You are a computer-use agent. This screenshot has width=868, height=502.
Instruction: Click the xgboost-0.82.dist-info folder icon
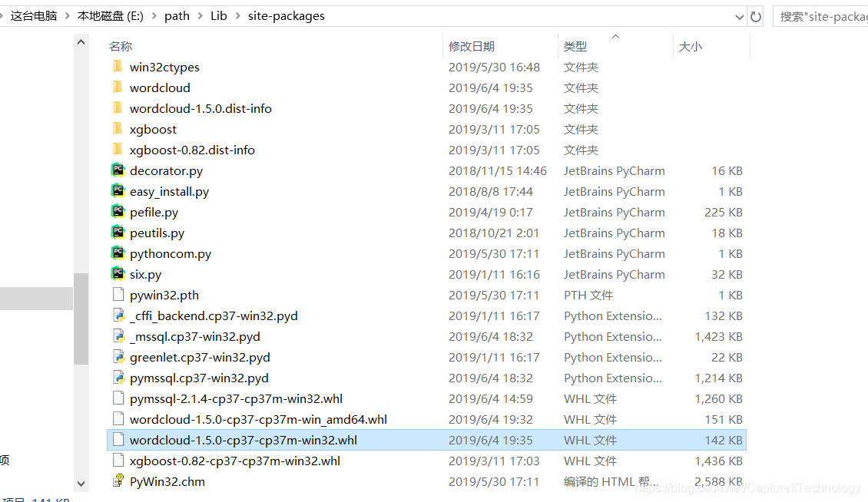pyautogui.click(x=118, y=150)
